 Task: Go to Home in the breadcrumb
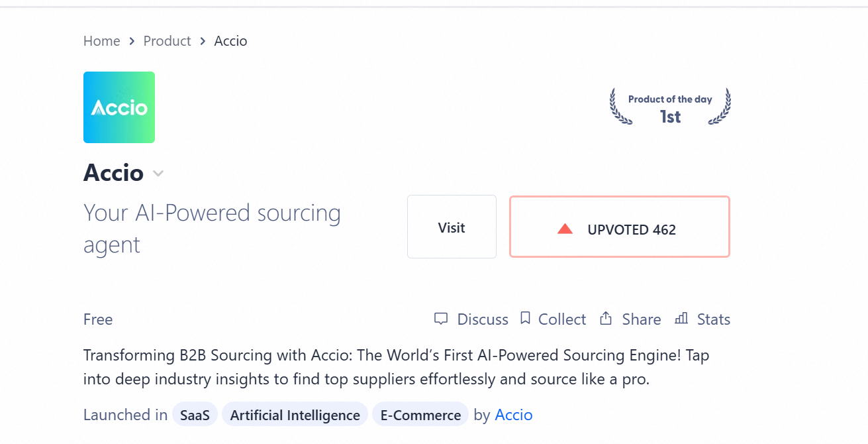point(101,41)
